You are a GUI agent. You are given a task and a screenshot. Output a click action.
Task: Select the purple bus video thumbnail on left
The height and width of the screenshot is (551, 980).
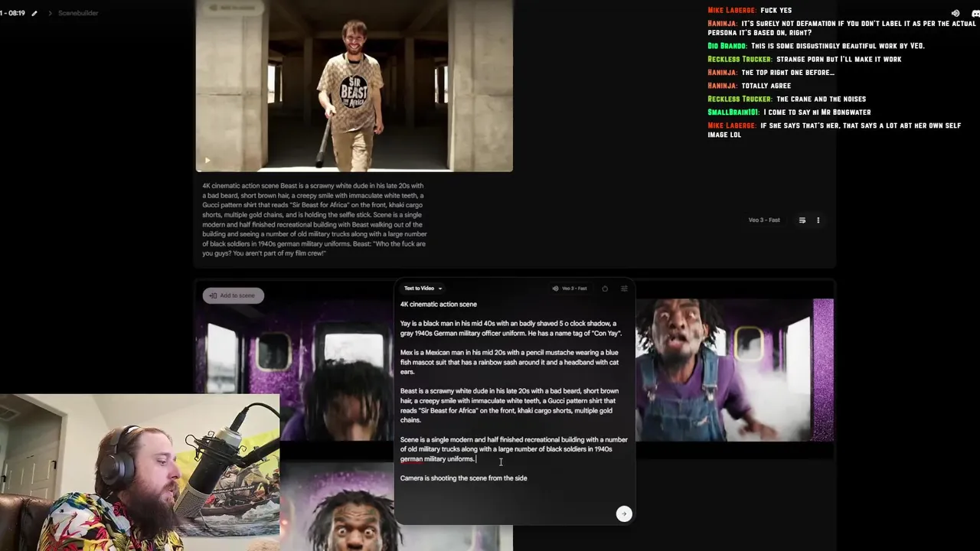(294, 370)
